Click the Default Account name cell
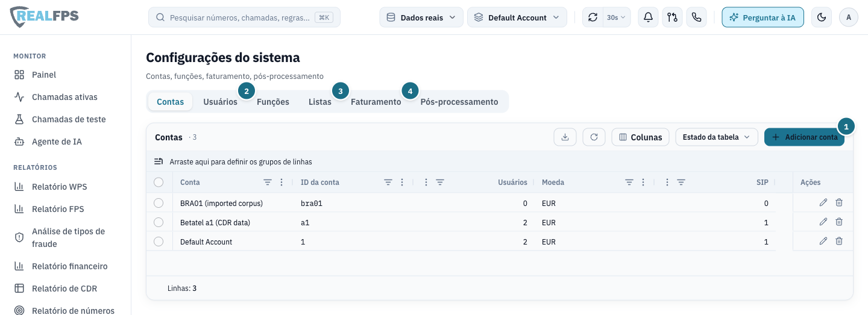This screenshot has width=868, height=315. [x=206, y=242]
